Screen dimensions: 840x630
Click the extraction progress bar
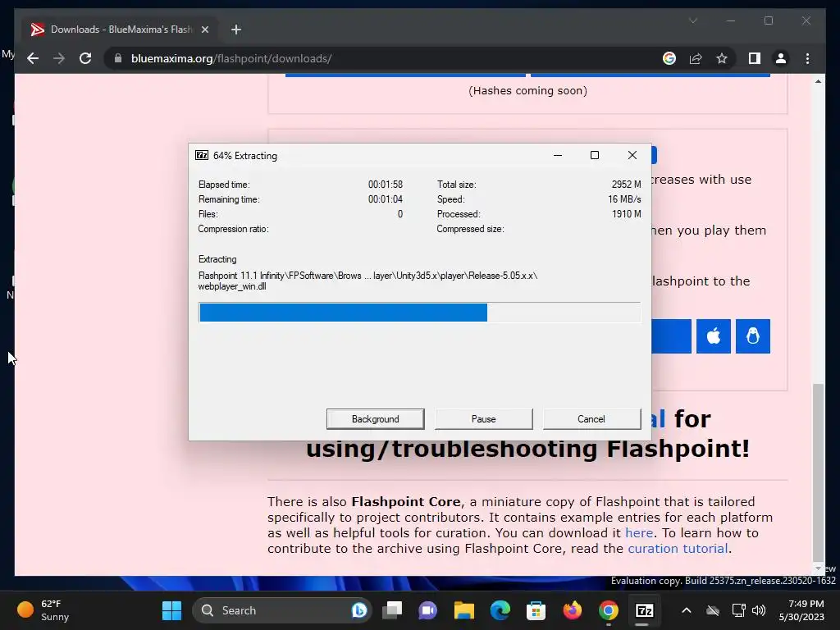coord(419,313)
